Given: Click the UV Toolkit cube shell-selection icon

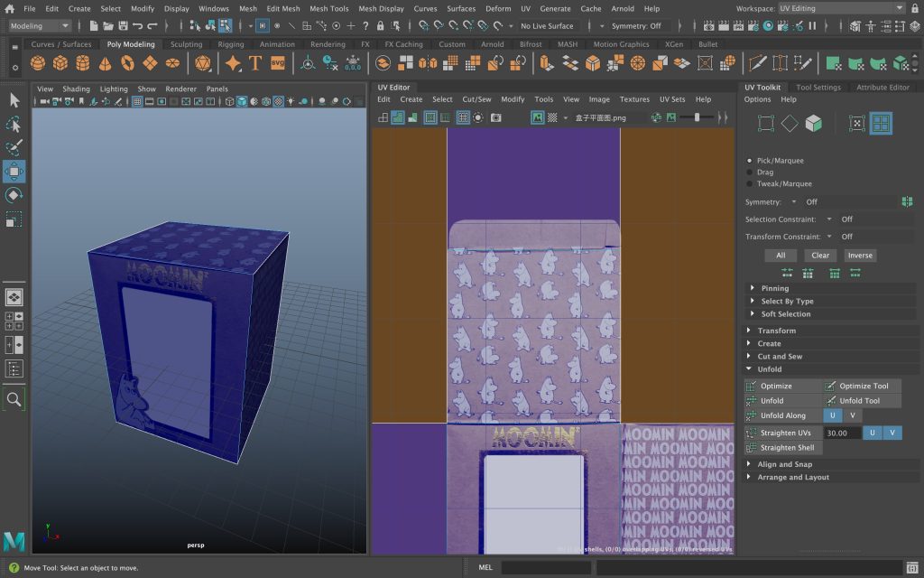Looking at the screenshot, I should click(x=813, y=123).
